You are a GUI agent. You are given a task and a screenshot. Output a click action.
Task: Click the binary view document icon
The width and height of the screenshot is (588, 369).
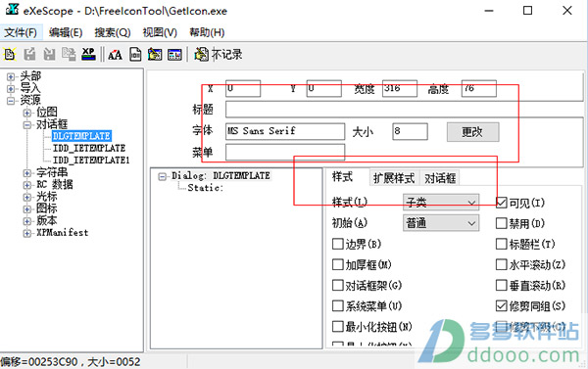(135, 55)
